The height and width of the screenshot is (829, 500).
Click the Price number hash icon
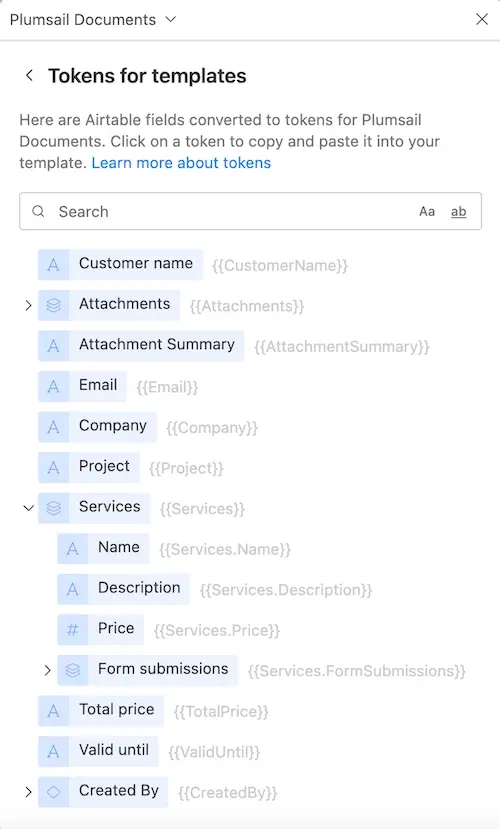pos(72,630)
